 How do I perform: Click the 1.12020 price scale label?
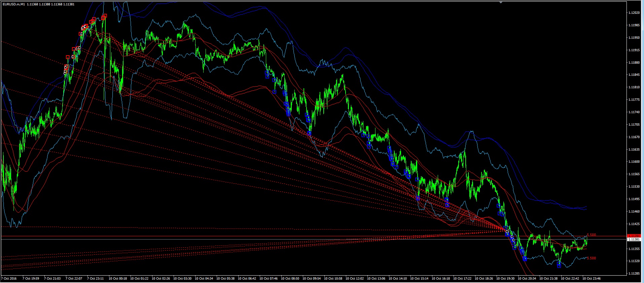634,13
